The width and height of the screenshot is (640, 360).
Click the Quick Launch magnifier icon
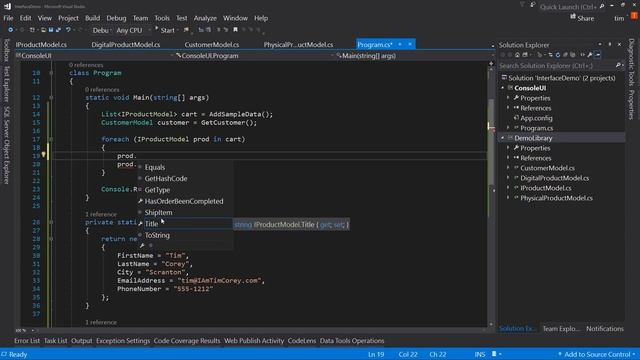click(602, 7)
